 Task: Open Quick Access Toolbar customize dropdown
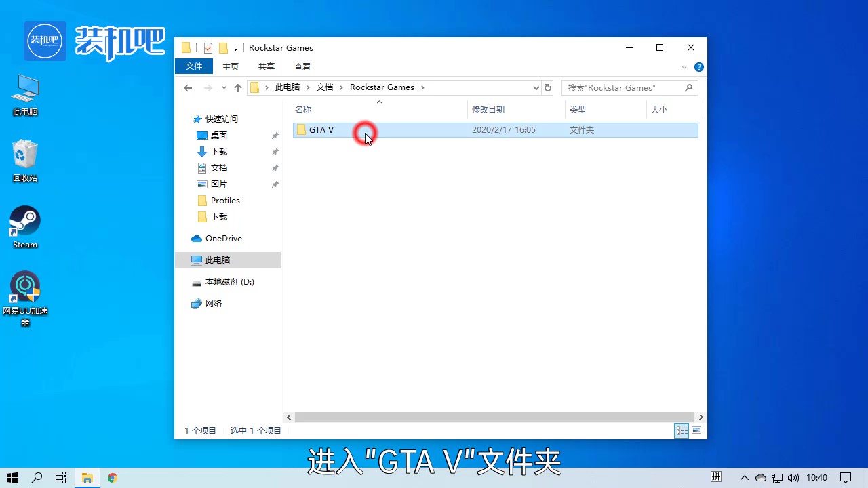tap(235, 48)
